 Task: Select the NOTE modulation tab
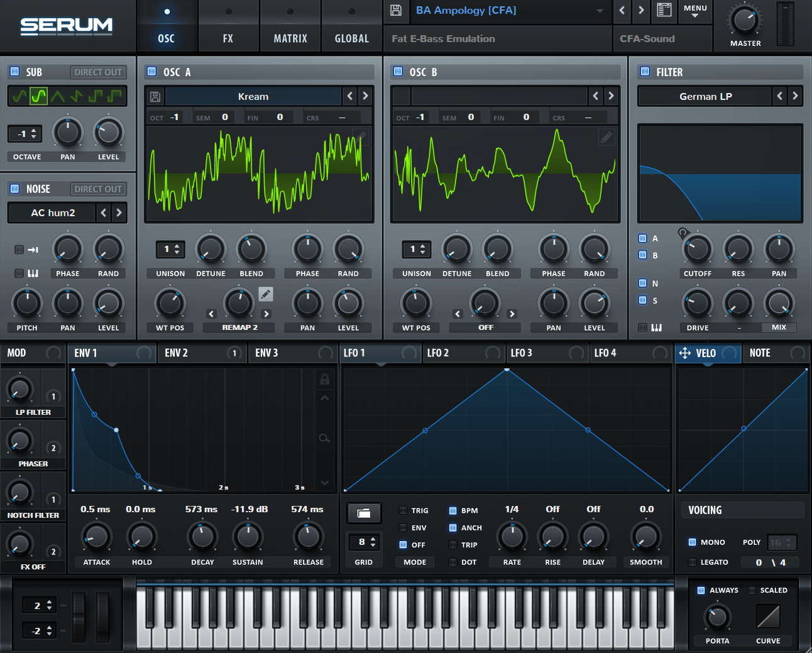776,353
